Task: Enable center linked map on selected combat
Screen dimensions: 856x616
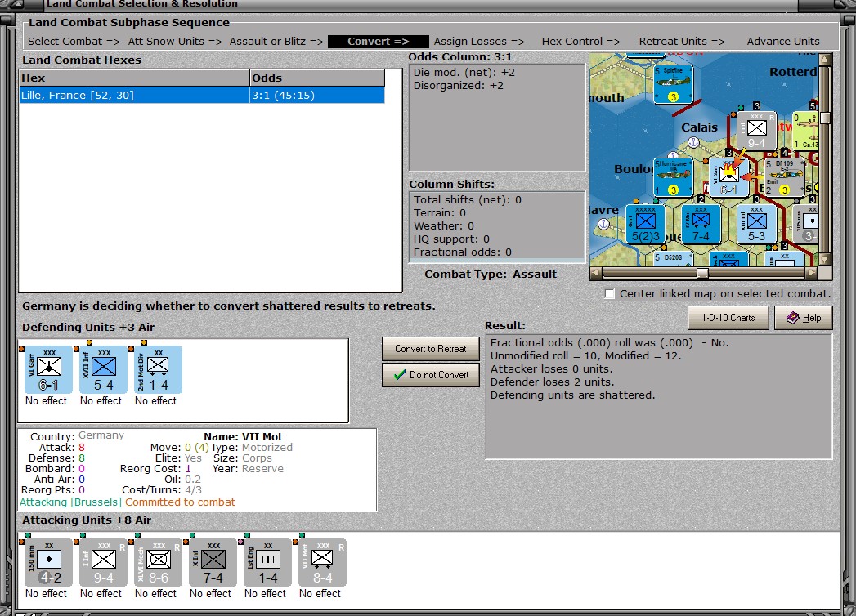Action: pyautogui.click(x=610, y=294)
